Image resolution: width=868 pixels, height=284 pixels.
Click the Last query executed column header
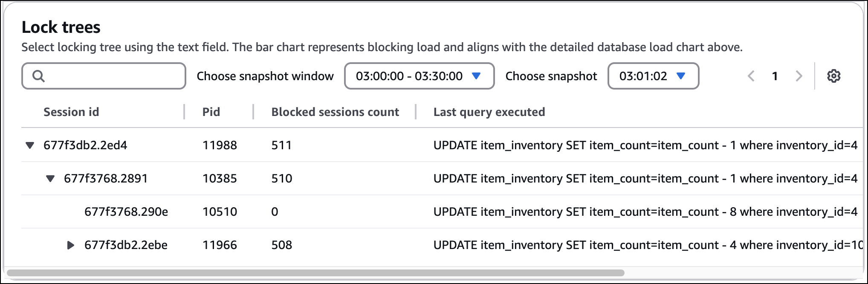point(489,112)
